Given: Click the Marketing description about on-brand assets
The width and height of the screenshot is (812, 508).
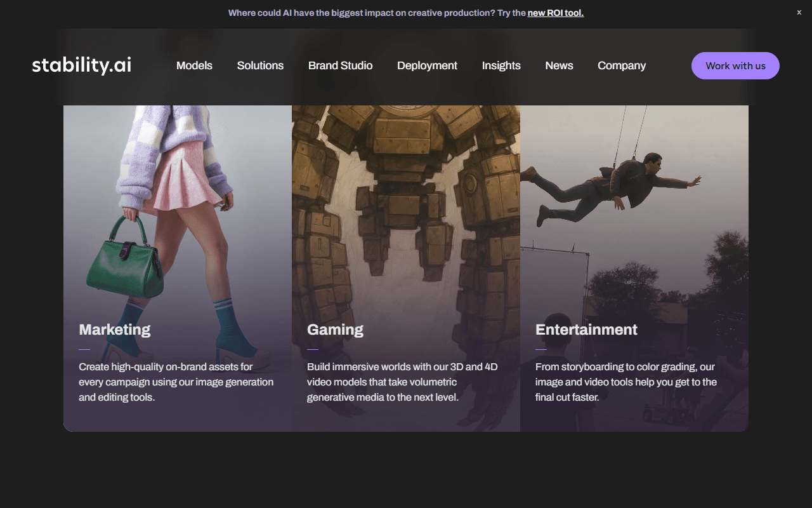Looking at the screenshot, I should coord(176,382).
